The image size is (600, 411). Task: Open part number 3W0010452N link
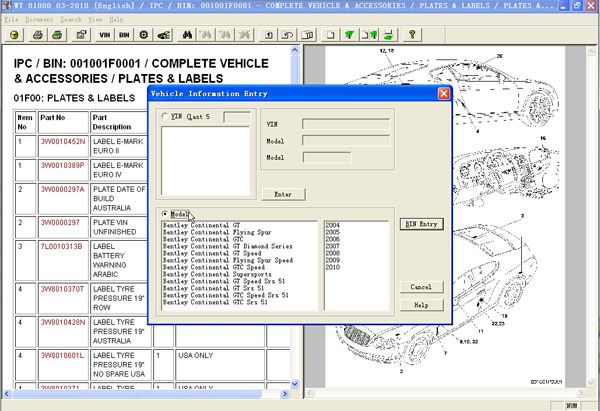pos(63,142)
